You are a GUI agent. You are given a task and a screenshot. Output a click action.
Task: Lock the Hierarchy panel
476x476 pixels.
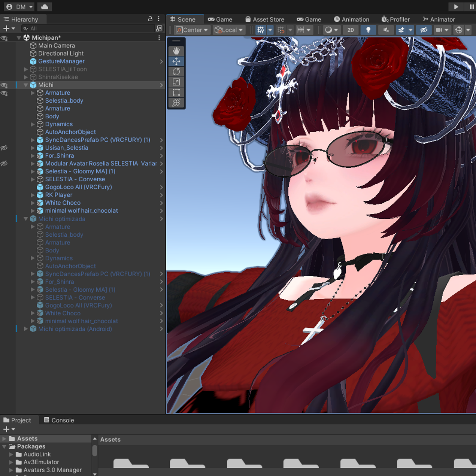click(x=150, y=19)
